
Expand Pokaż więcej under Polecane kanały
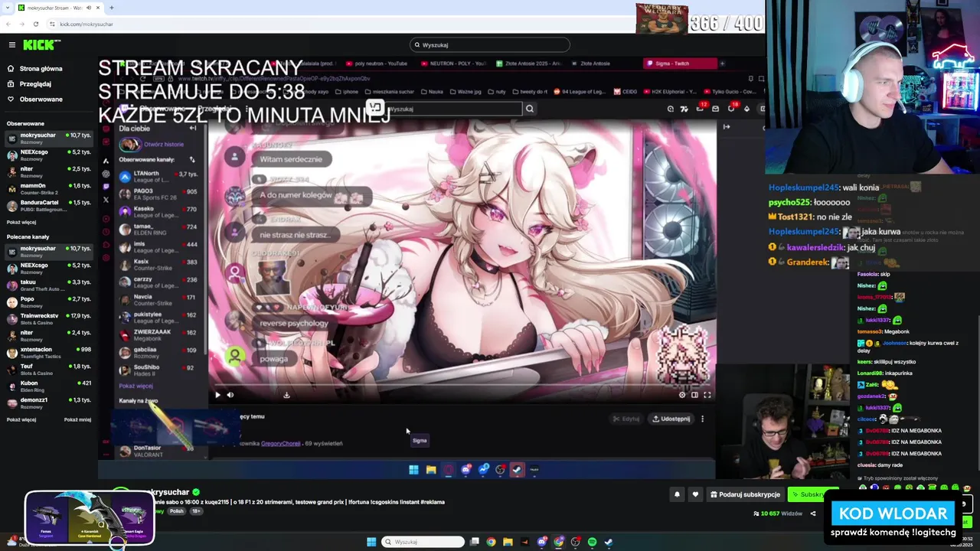21,420
